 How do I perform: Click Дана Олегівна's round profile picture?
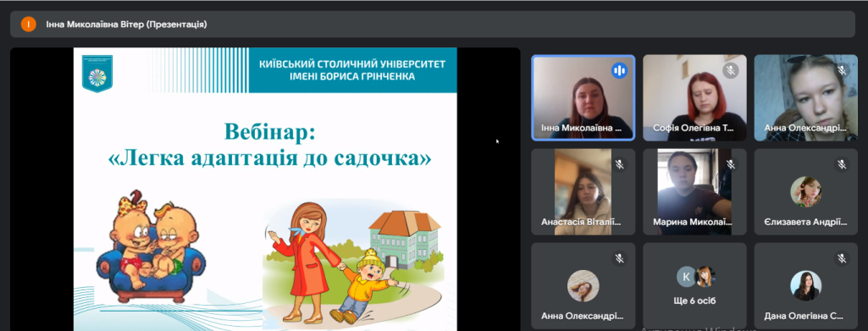point(805,285)
